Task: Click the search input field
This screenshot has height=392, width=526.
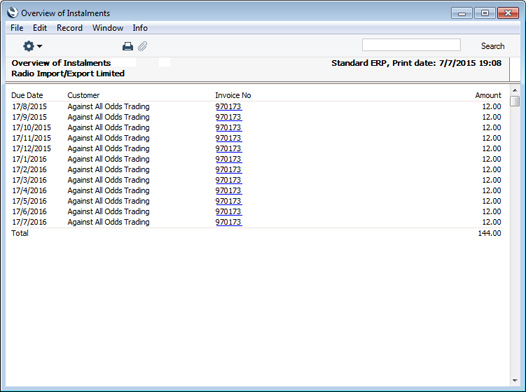Action: point(411,45)
